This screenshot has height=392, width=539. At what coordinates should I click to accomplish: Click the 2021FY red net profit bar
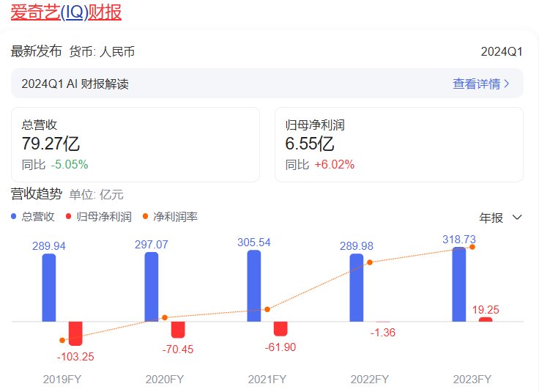click(x=280, y=329)
